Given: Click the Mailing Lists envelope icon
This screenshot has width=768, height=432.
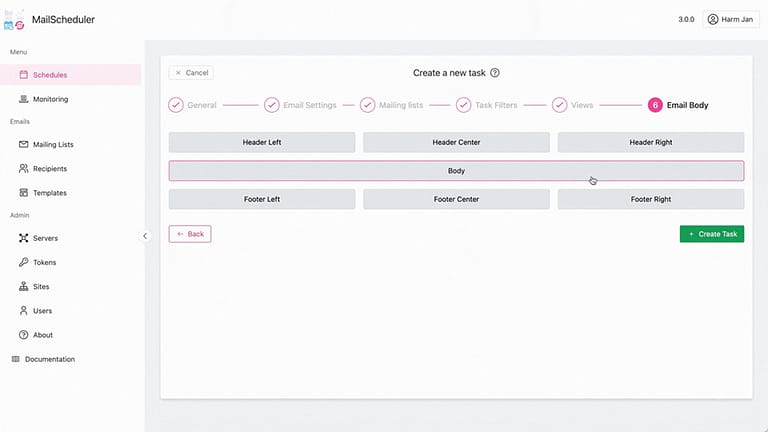Looking at the screenshot, I should (24, 144).
